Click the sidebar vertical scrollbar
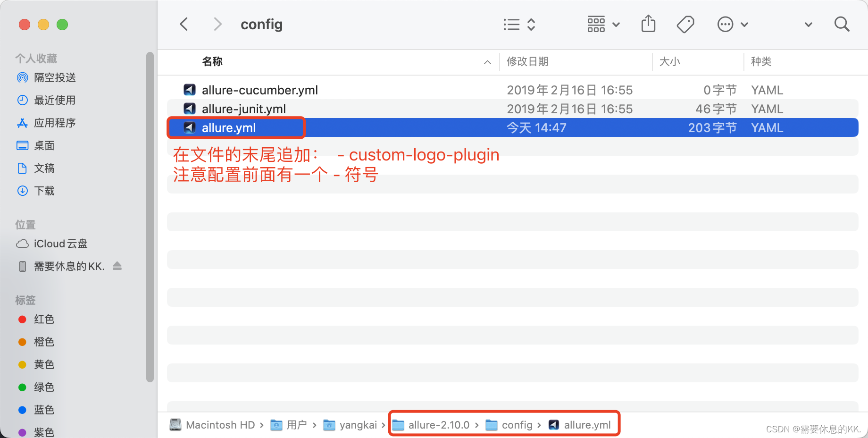This screenshot has height=438, width=868. point(150,217)
